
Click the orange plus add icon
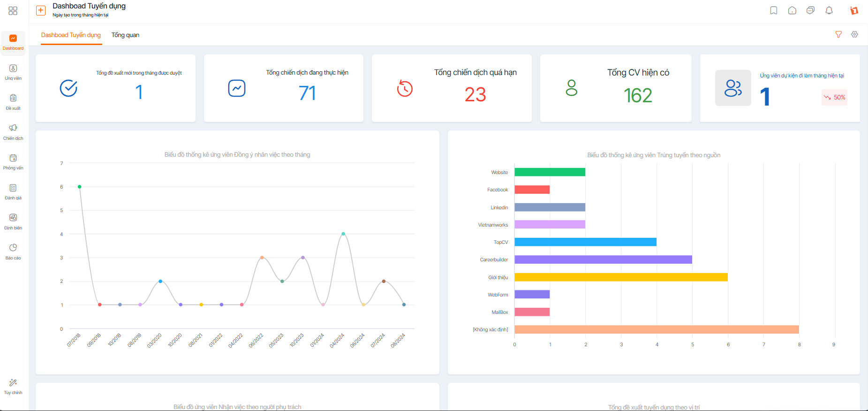(x=41, y=10)
